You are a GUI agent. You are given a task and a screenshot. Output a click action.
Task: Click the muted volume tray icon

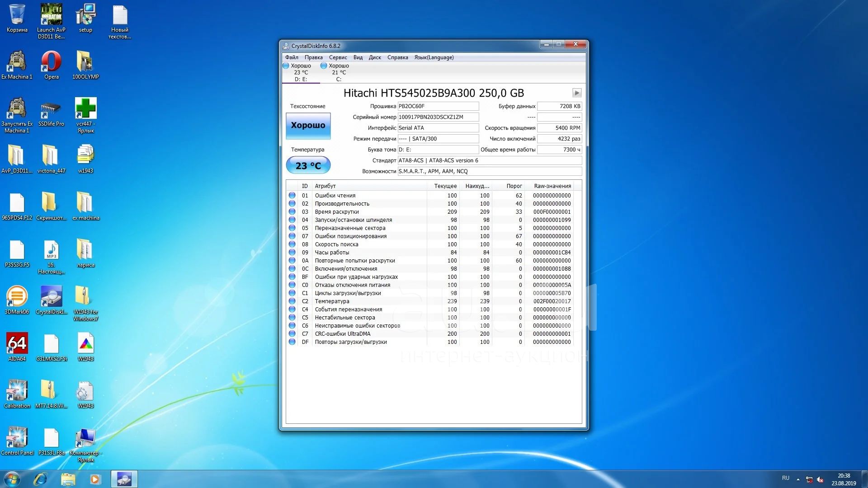820,479
